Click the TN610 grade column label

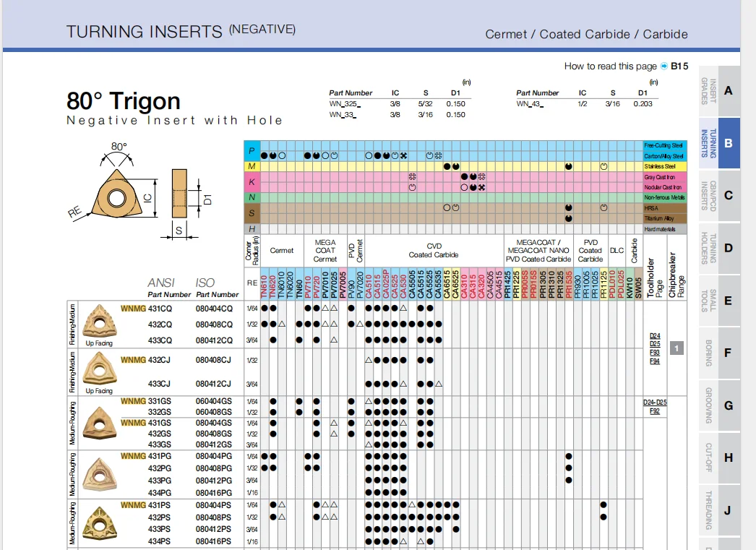pyautogui.click(x=264, y=286)
